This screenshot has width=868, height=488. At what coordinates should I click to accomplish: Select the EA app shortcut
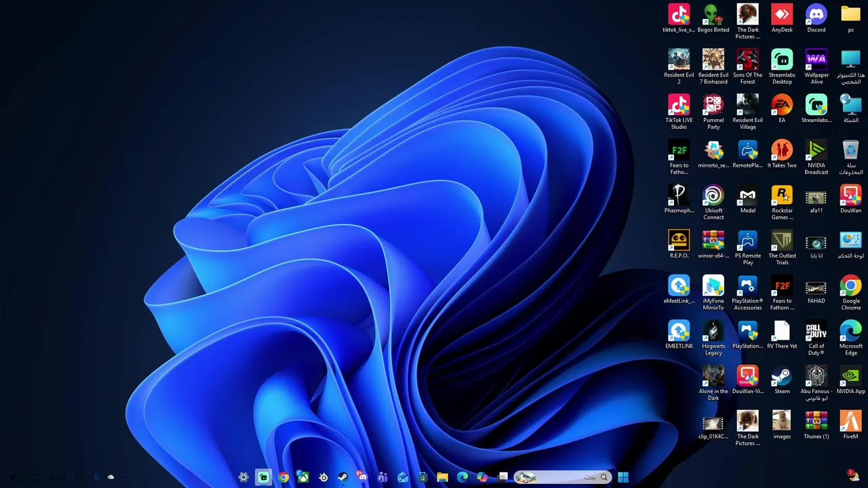coord(782,109)
